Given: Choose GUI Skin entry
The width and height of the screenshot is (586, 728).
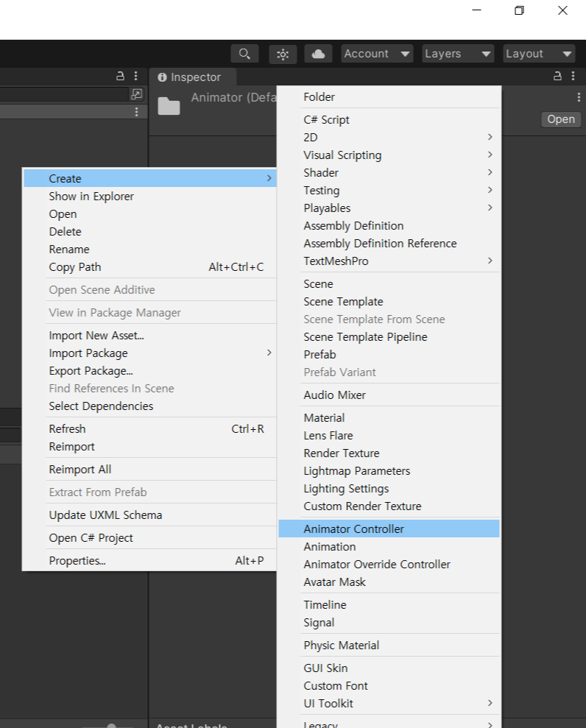Looking at the screenshot, I should coord(389,668).
